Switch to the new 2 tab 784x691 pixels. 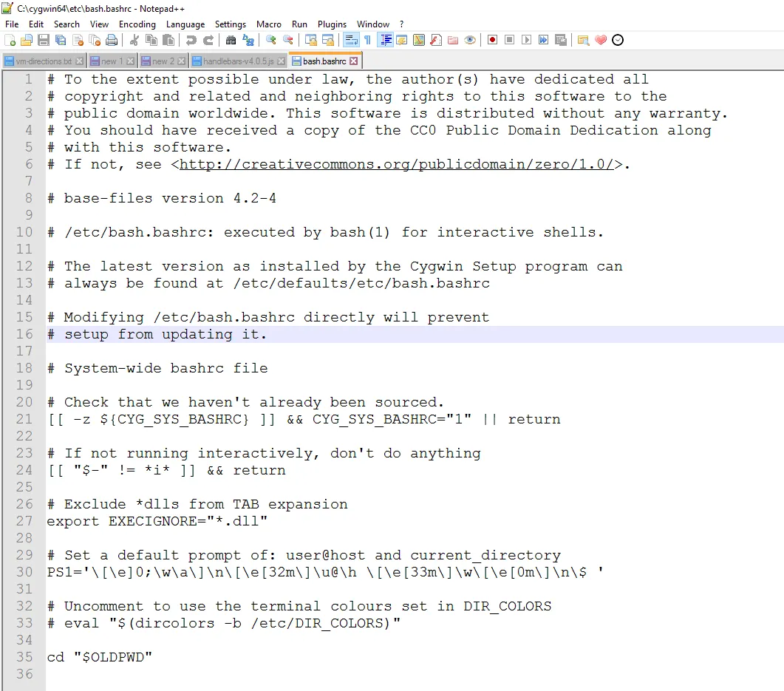pos(163,61)
